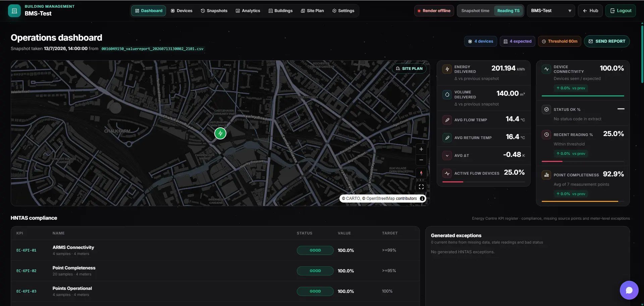Click the STATUS column header

coord(305,233)
